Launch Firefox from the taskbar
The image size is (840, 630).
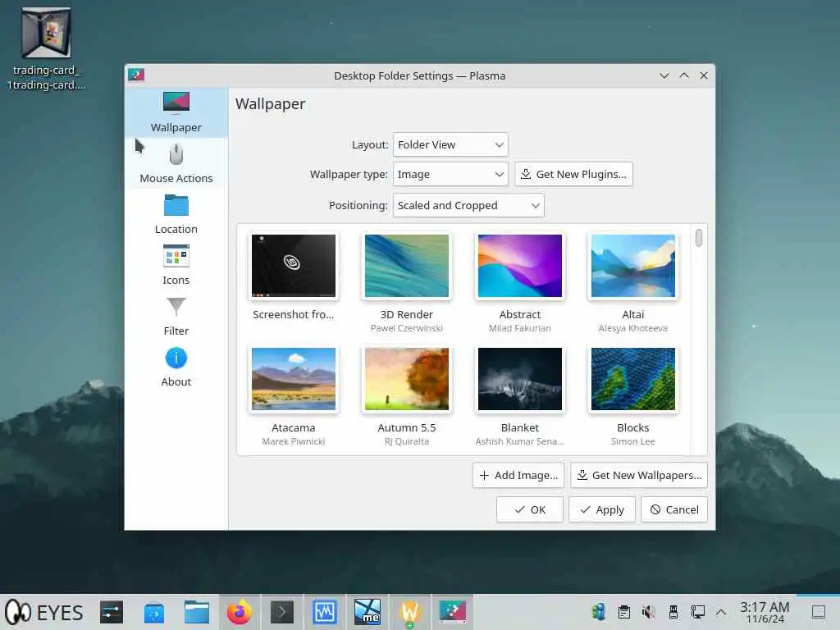pos(240,612)
